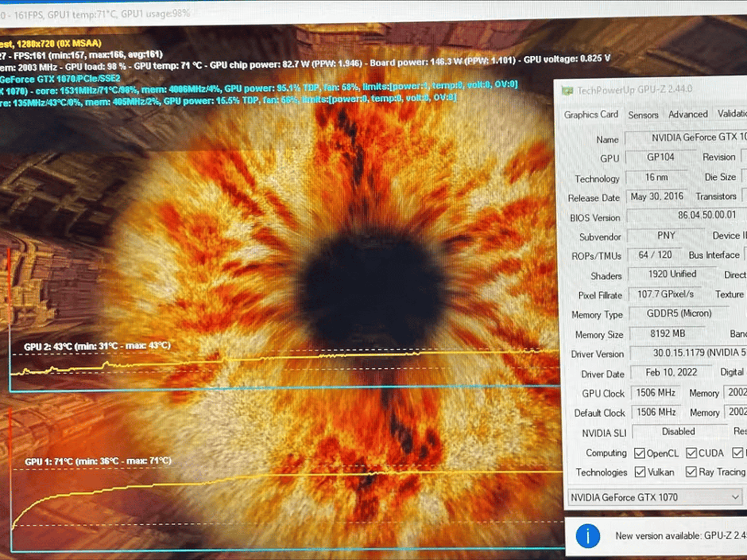Select the Subvendor PNY field
Viewport: 747px width, 560px height.
666,236
